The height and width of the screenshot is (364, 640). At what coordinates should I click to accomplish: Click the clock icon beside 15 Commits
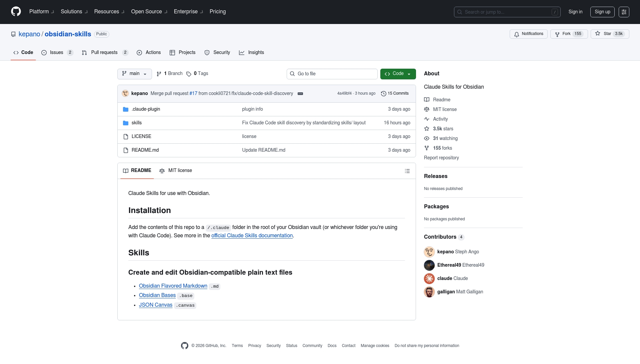(384, 94)
